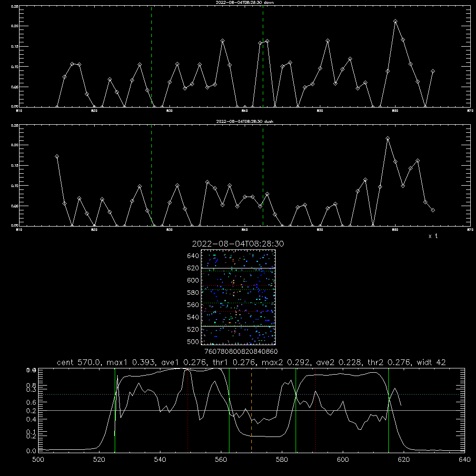Click the red dotted line near 549 in bottom plot
Screen dimensions: 476x476
tap(188, 410)
